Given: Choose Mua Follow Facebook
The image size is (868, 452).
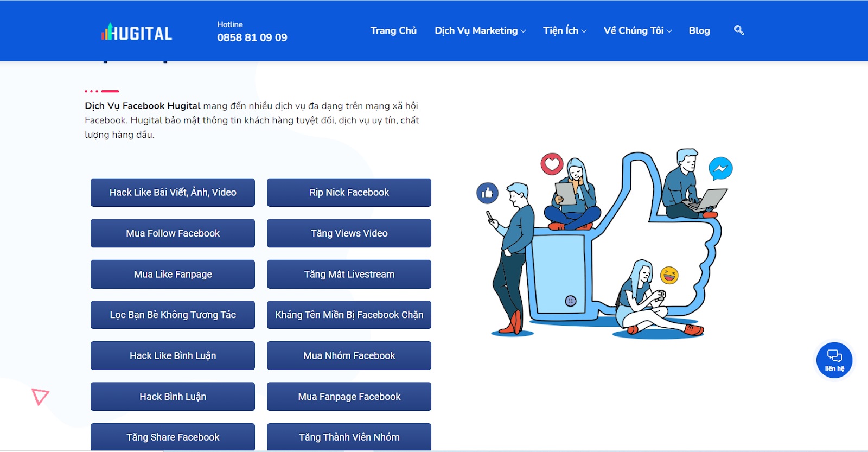Looking at the screenshot, I should (x=173, y=233).
